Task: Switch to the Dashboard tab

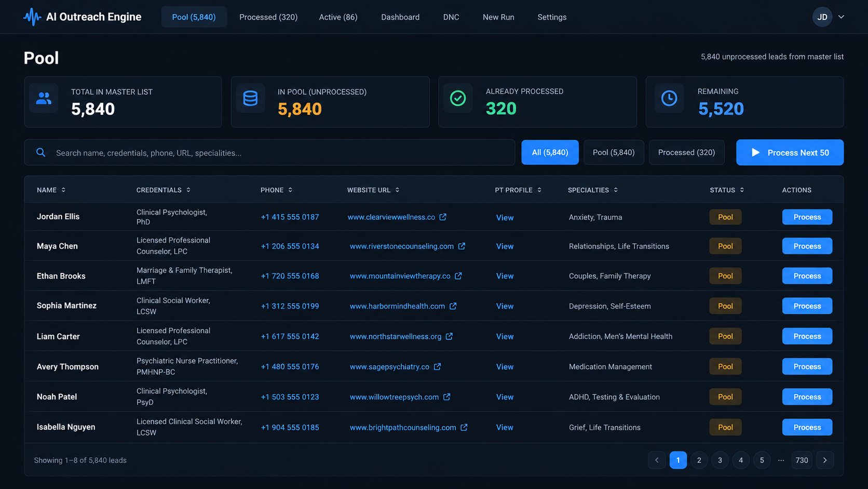Action: point(400,17)
